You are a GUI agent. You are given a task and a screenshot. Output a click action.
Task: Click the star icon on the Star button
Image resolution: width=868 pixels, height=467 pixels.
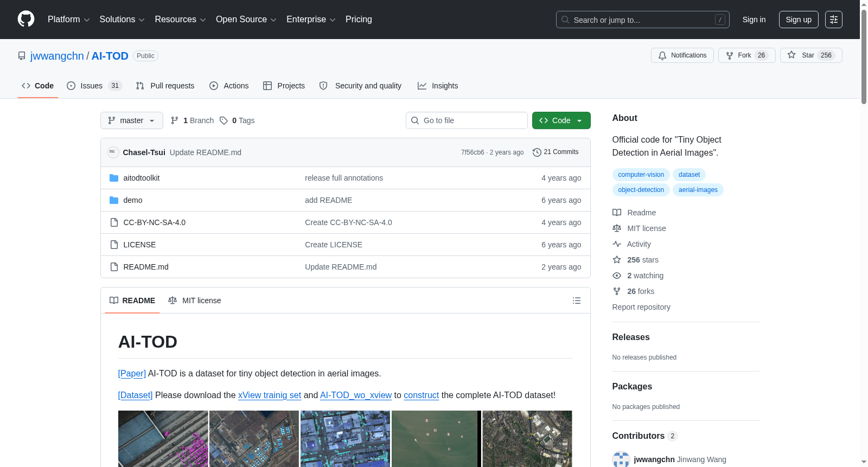792,55
